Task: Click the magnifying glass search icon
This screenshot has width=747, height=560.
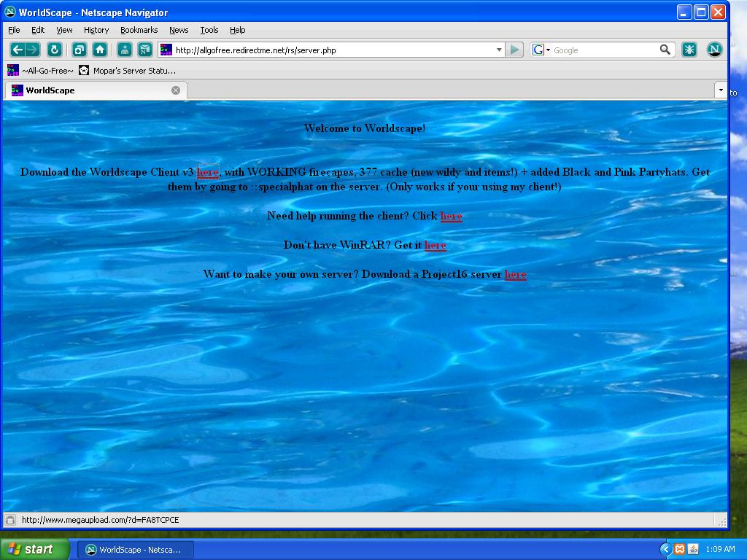Action: pyautogui.click(x=665, y=50)
